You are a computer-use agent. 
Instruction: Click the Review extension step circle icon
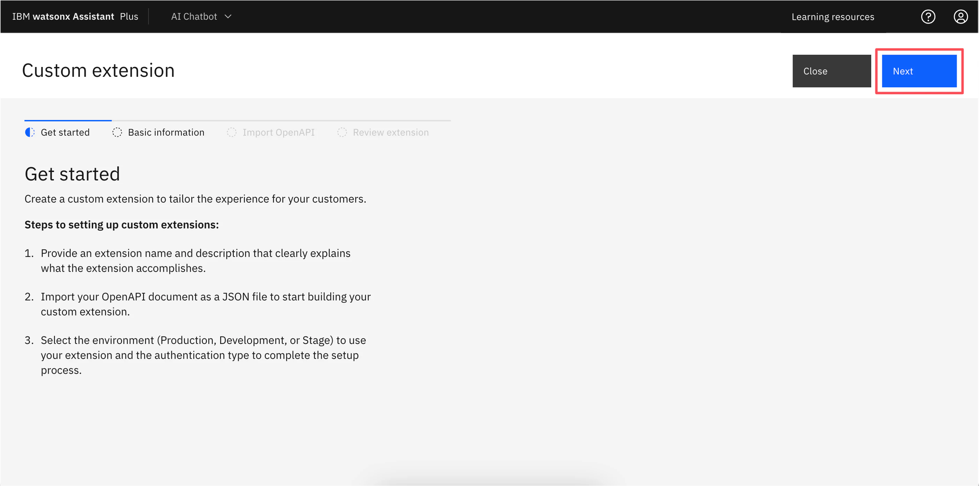coord(342,132)
